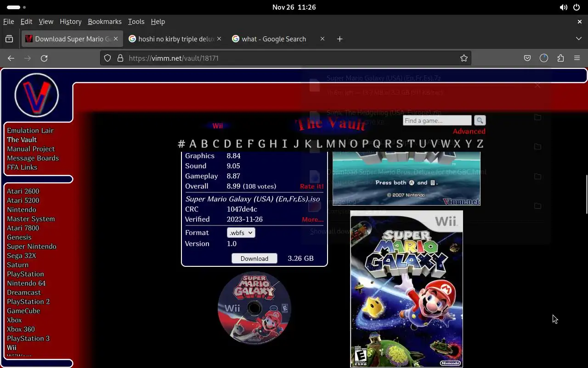Open the tracking protection shield icon
588x368 pixels.
pos(107,58)
